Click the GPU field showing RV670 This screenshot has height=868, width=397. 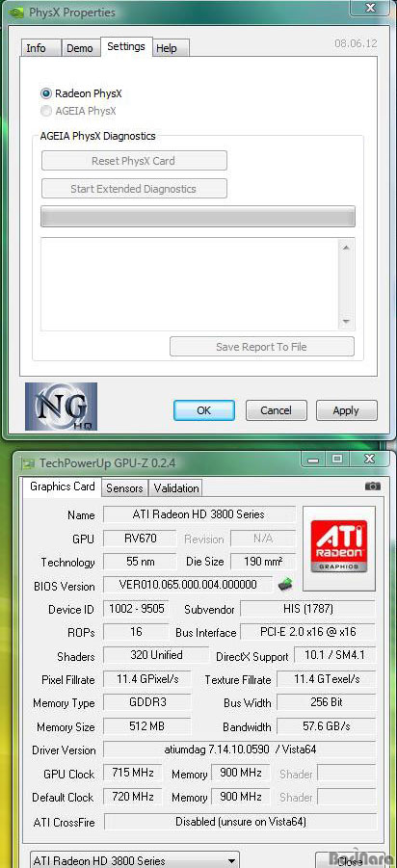[140, 539]
